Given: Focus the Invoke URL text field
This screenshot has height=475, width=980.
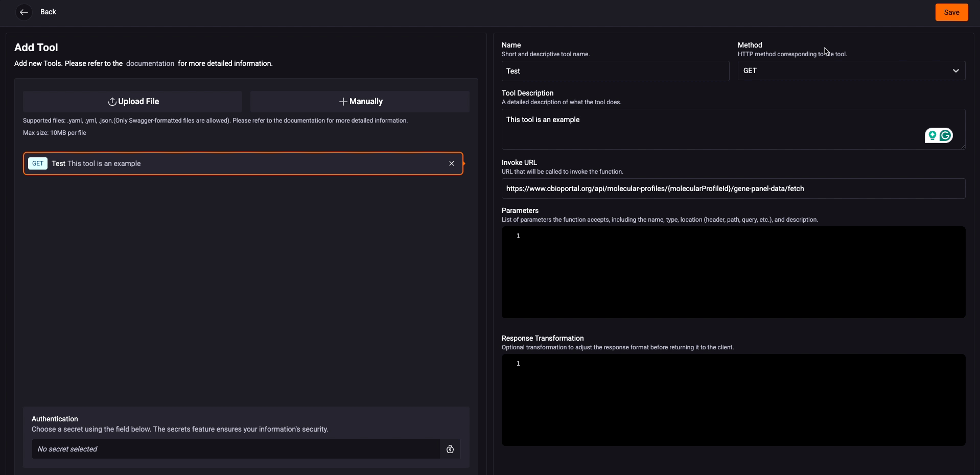Looking at the screenshot, I should pos(733,188).
